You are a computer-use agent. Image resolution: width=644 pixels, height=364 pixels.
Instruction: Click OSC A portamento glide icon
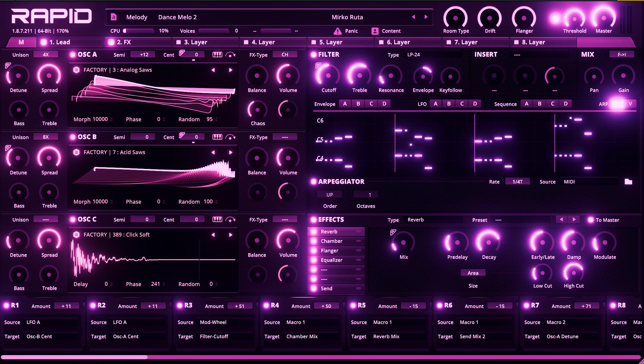point(230,55)
